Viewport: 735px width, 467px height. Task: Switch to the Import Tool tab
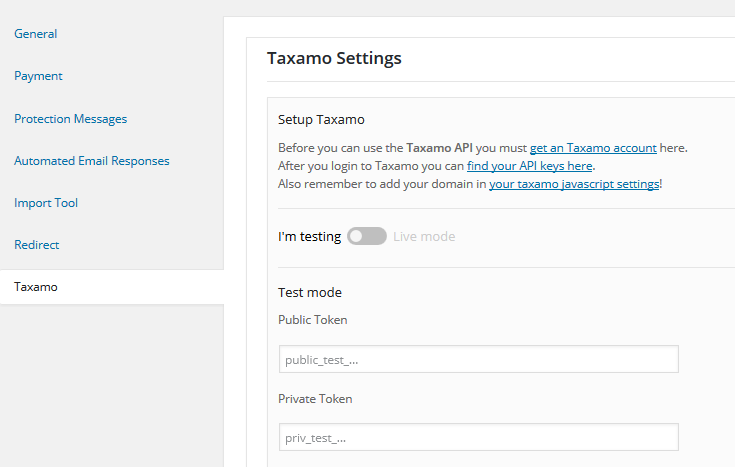tap(46, 203)
